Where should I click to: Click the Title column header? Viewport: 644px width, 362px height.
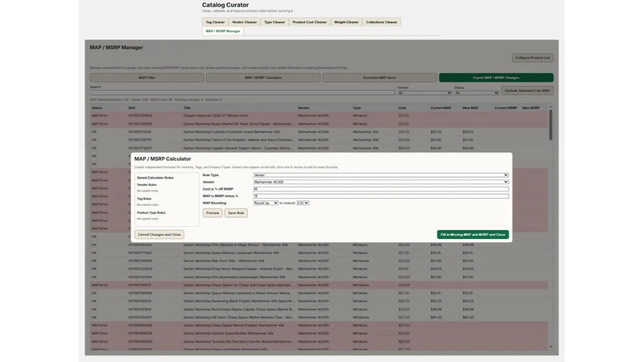(187, 108)
